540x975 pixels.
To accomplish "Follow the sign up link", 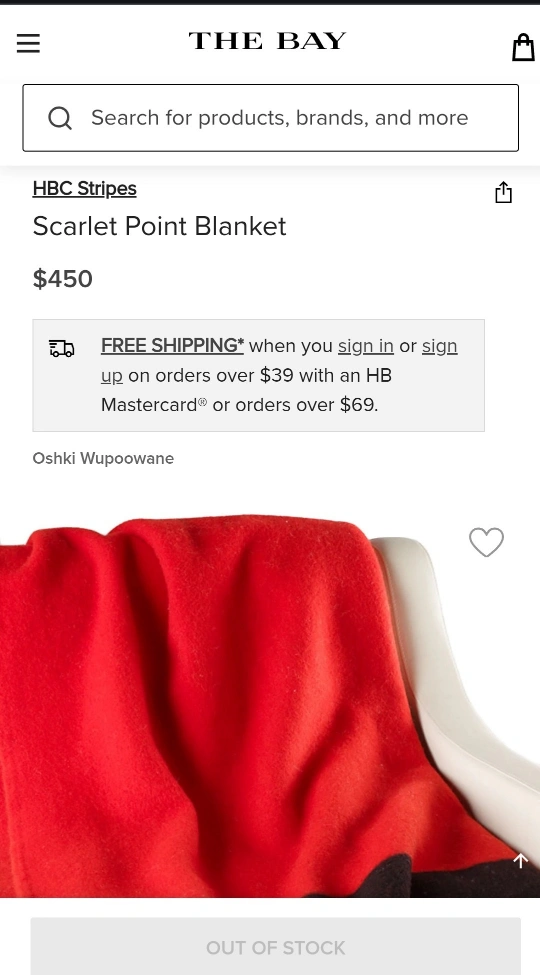I will 440,346.
